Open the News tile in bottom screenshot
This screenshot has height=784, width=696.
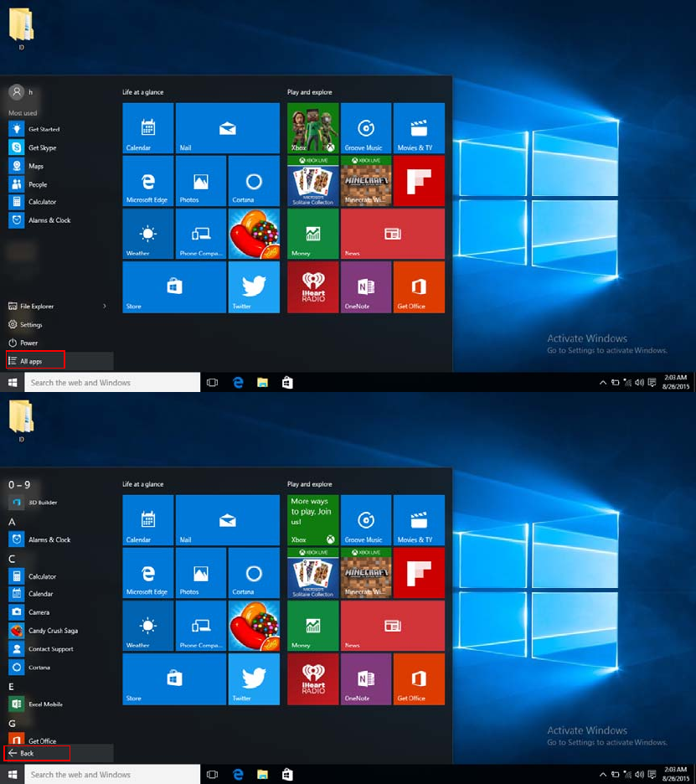(393, 626)
